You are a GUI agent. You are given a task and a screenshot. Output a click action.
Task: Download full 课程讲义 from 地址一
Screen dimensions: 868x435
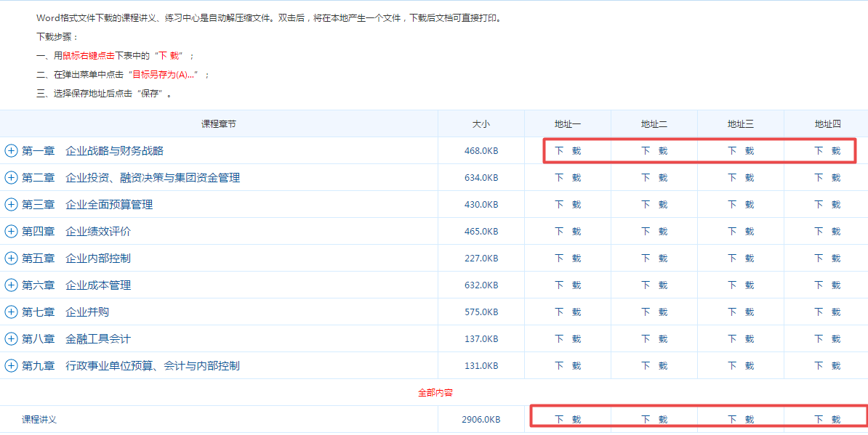point(568,420)
